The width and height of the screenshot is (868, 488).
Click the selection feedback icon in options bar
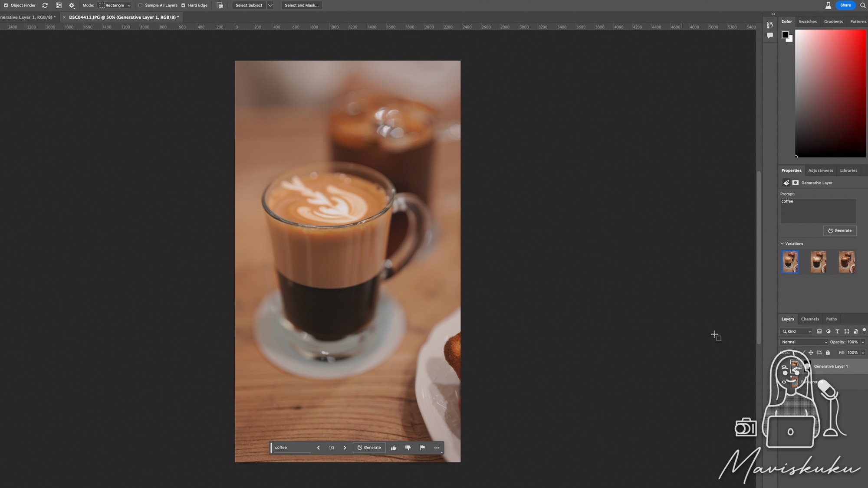pos(220,5)
